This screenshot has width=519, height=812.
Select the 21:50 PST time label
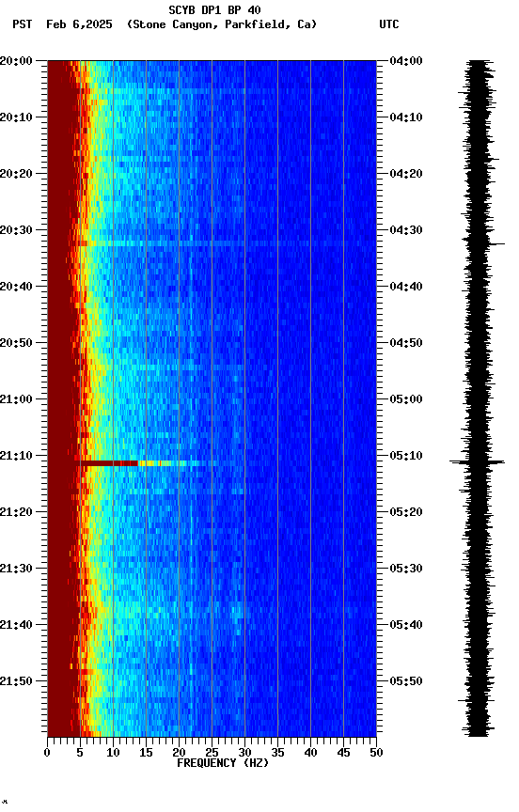point(16,681)
